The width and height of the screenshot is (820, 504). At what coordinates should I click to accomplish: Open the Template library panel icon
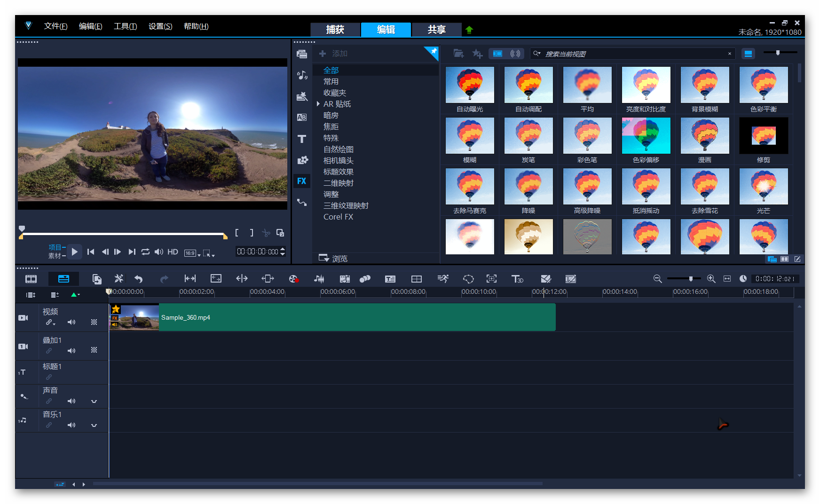302,96
